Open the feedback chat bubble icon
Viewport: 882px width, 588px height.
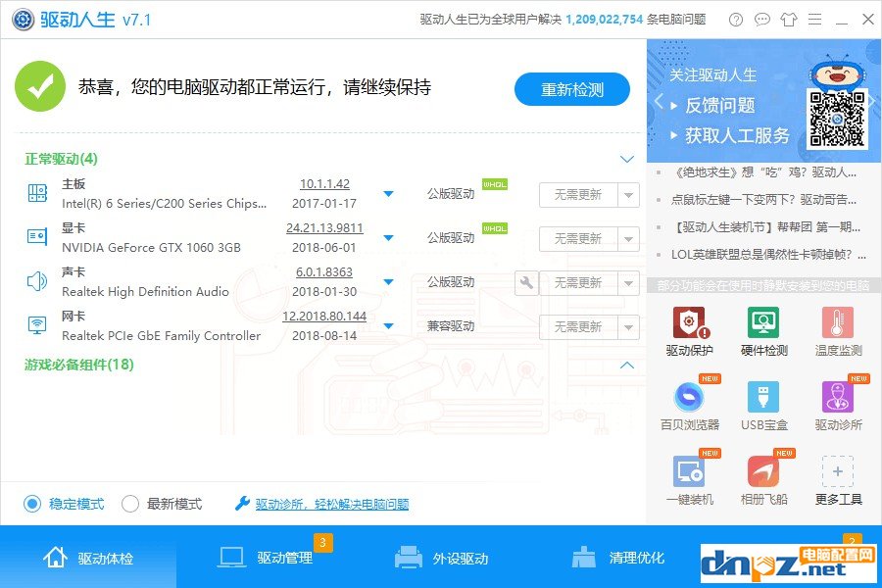tap(761, 20)
